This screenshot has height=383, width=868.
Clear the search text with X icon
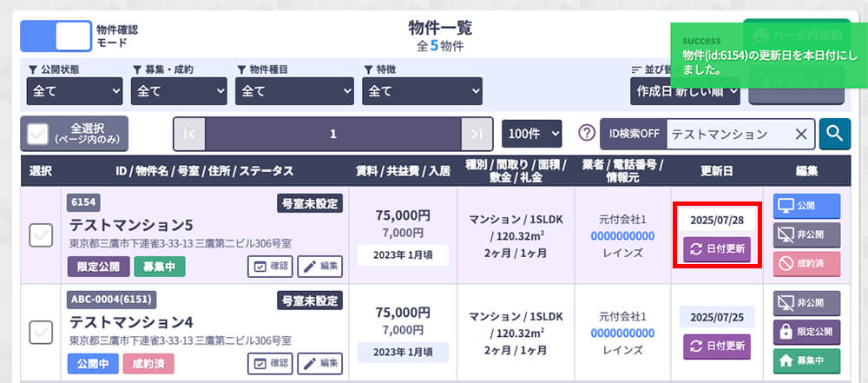click(x=801, y=134)
